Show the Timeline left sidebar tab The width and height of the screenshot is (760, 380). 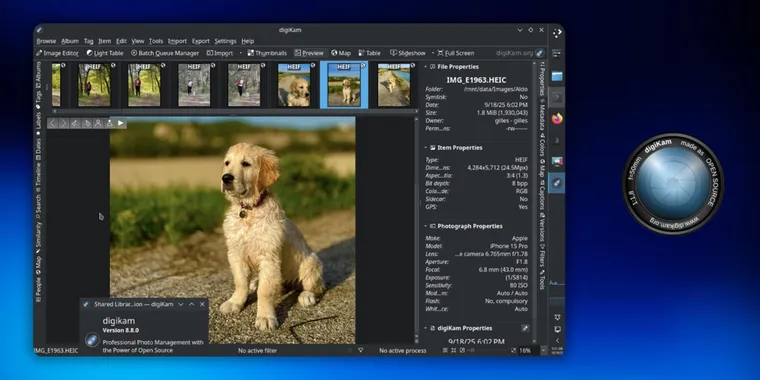[x=38, y=177]
